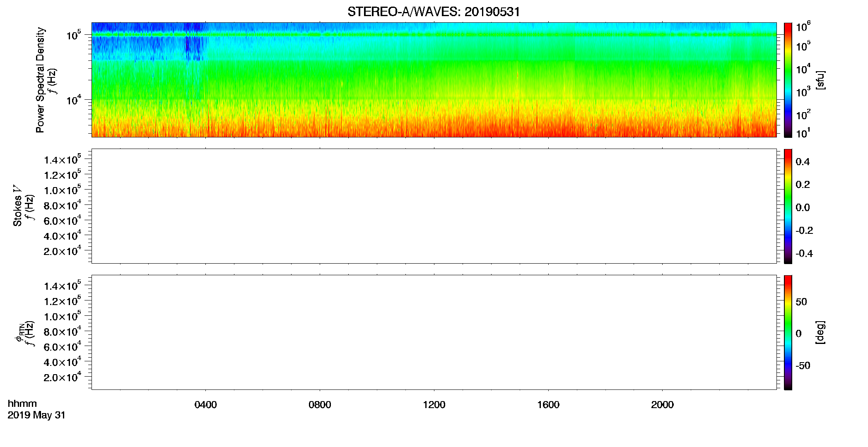
Task: Select the "2000" time tick label
Action: point(662,405)
